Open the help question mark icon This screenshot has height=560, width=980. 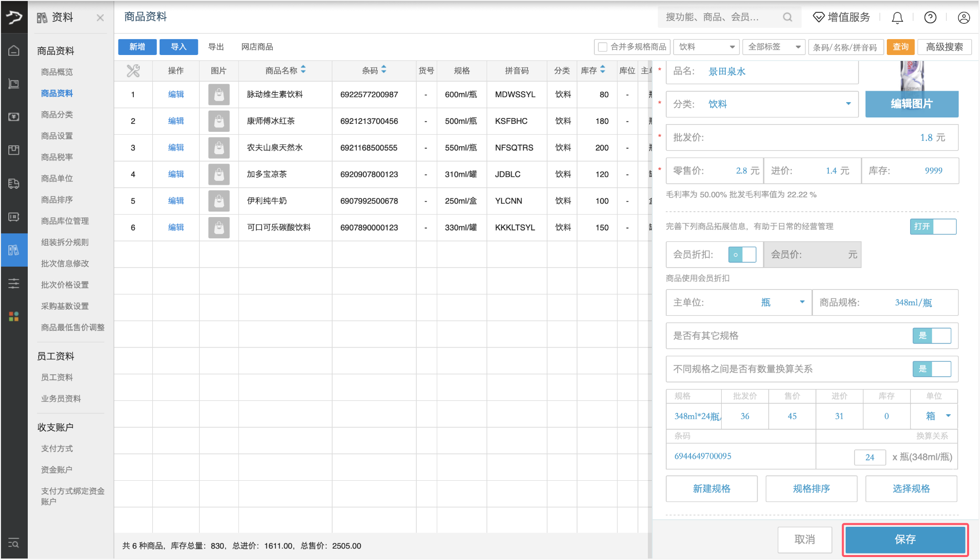click(930, 18)
